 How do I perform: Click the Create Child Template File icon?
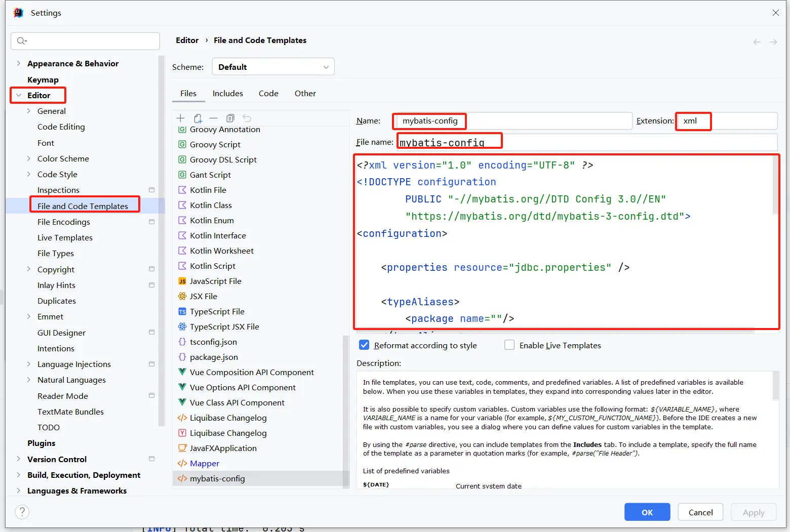point(197,118)
